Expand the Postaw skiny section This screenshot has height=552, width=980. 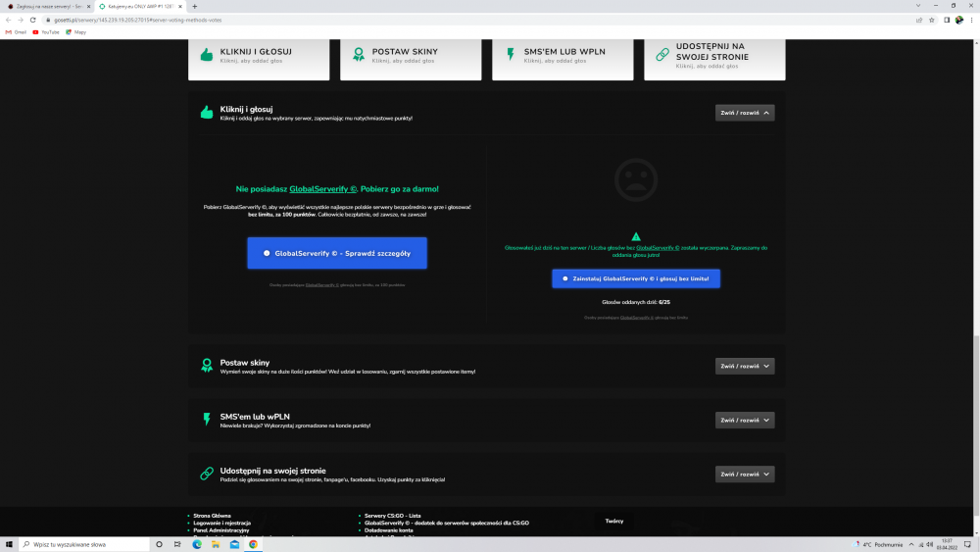pos(745,366)
